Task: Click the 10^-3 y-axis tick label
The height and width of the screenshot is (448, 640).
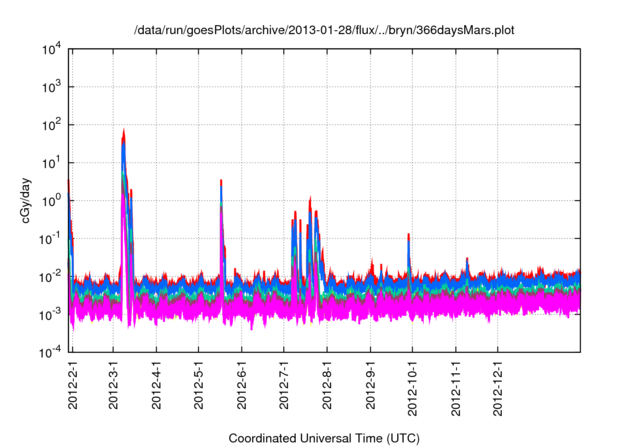Action: [51, 315]
